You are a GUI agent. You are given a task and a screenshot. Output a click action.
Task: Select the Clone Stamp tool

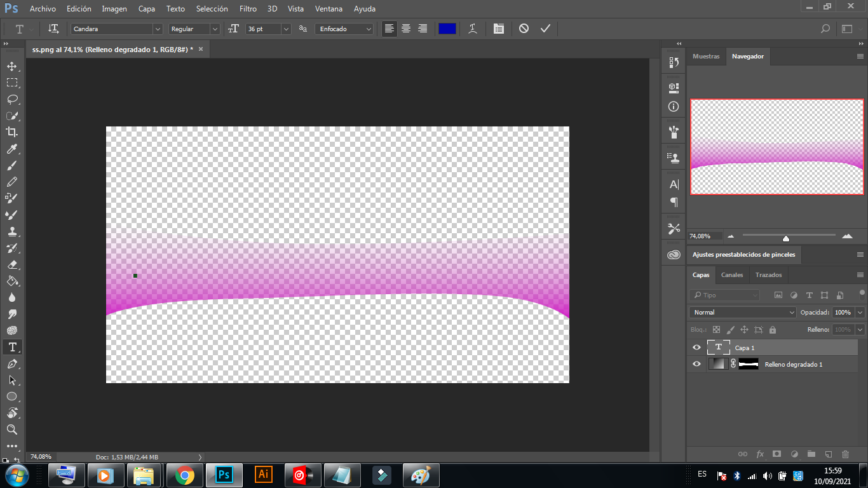tap(12, 231)
